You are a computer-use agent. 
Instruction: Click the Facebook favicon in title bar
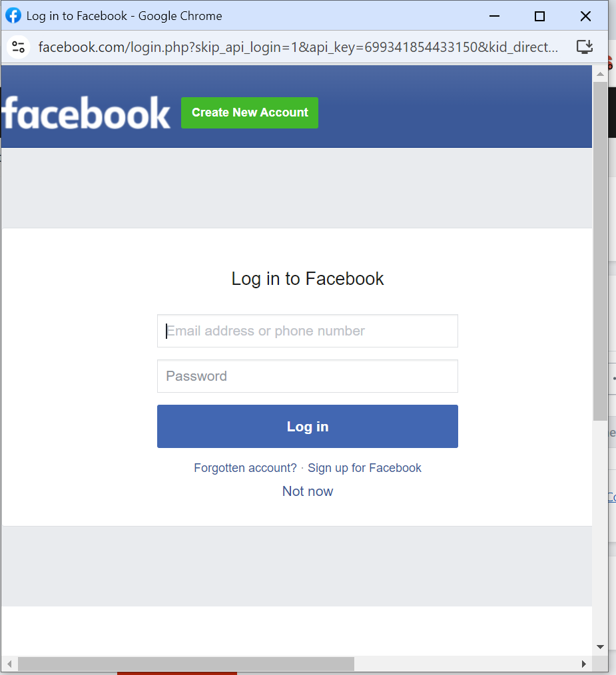point(13,16)
